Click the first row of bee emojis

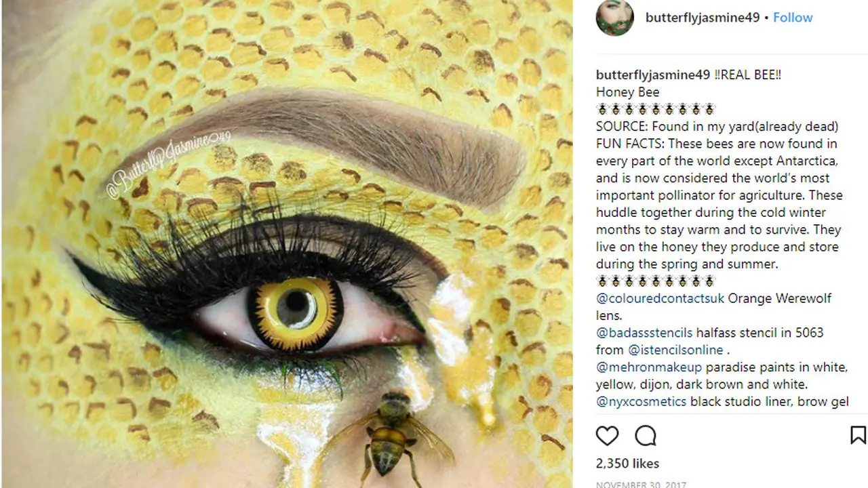click(x=655, y=109)
